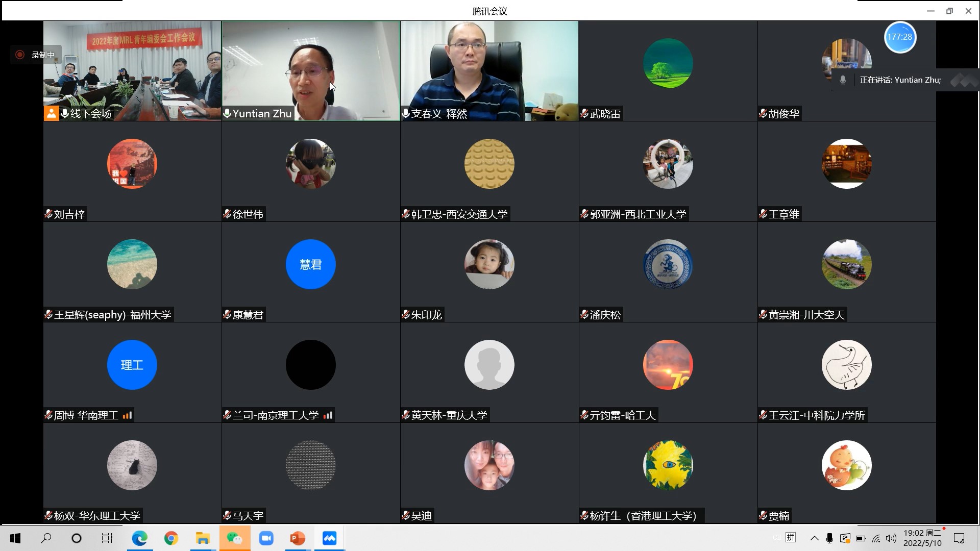Open PowerPoint from the taskbar
The width and height of the screenshot is (980, 551).
tap(298, 538)
